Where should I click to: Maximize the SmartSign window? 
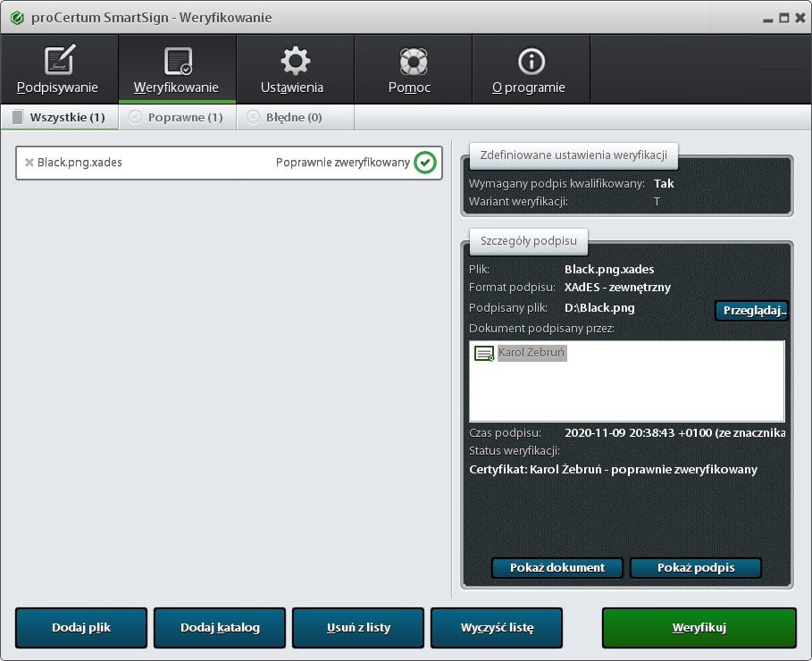pos(784,18)
